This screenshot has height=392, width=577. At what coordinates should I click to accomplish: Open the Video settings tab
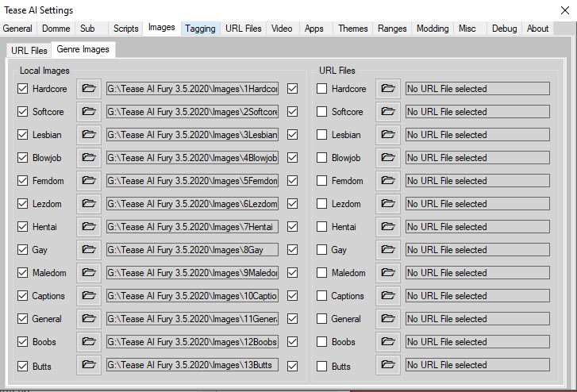click(282, 29)
